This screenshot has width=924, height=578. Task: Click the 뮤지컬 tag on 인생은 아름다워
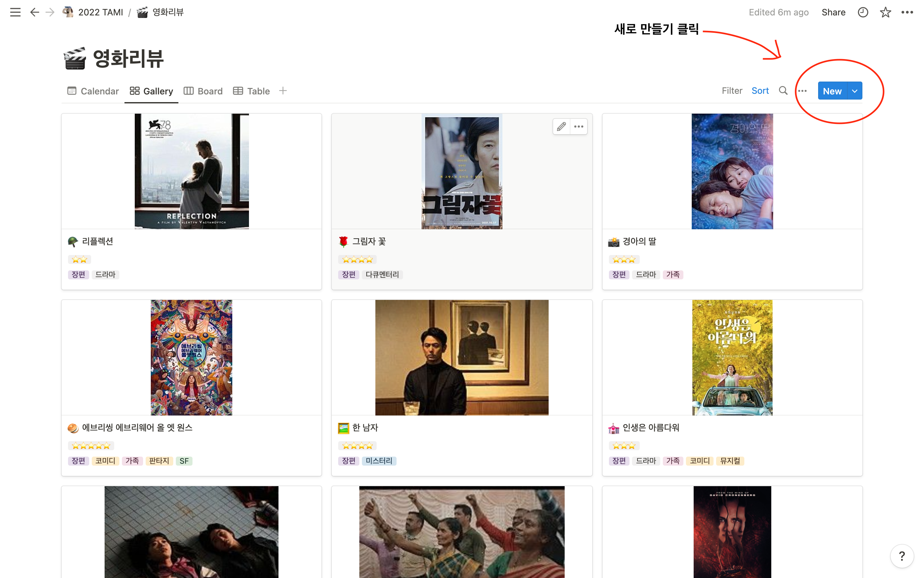[730, 461]
